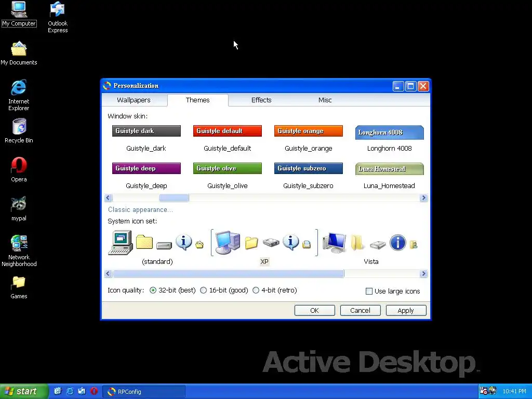Launch Internet Explorer desktop icon
532x399 pixels.
coord(19,96)
